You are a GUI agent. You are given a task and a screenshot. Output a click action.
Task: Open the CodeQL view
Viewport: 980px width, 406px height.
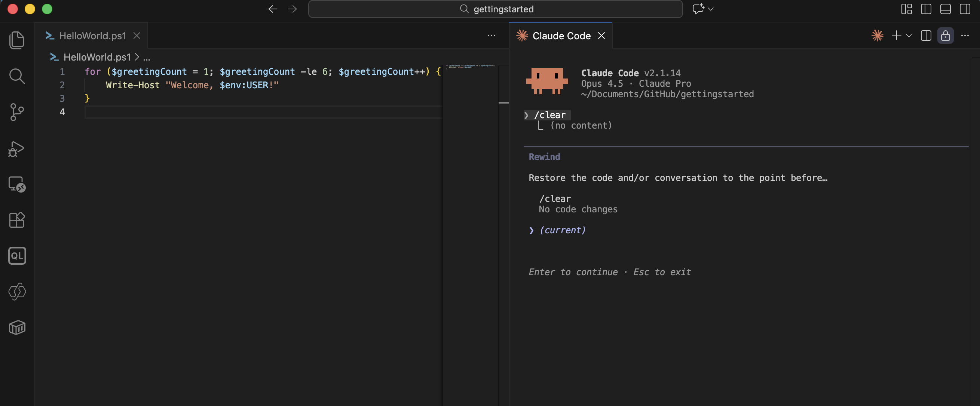(x=17, y=255)
